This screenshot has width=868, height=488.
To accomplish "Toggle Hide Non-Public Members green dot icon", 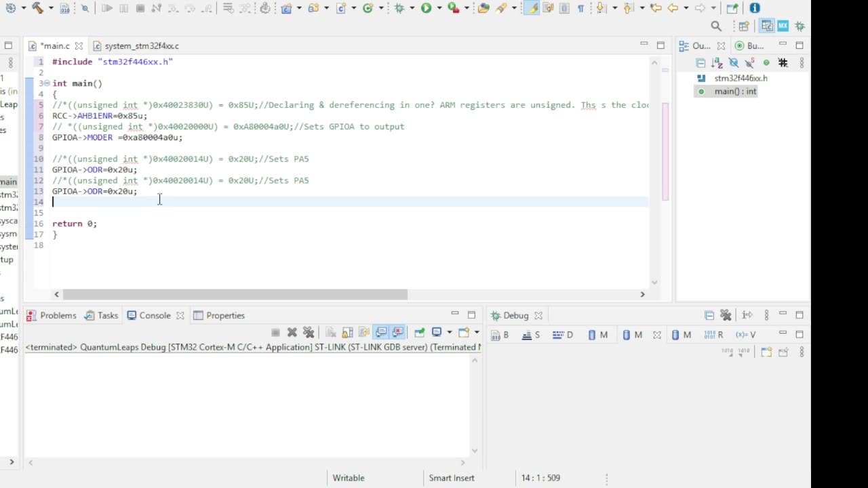I will [x=766, y=63].
